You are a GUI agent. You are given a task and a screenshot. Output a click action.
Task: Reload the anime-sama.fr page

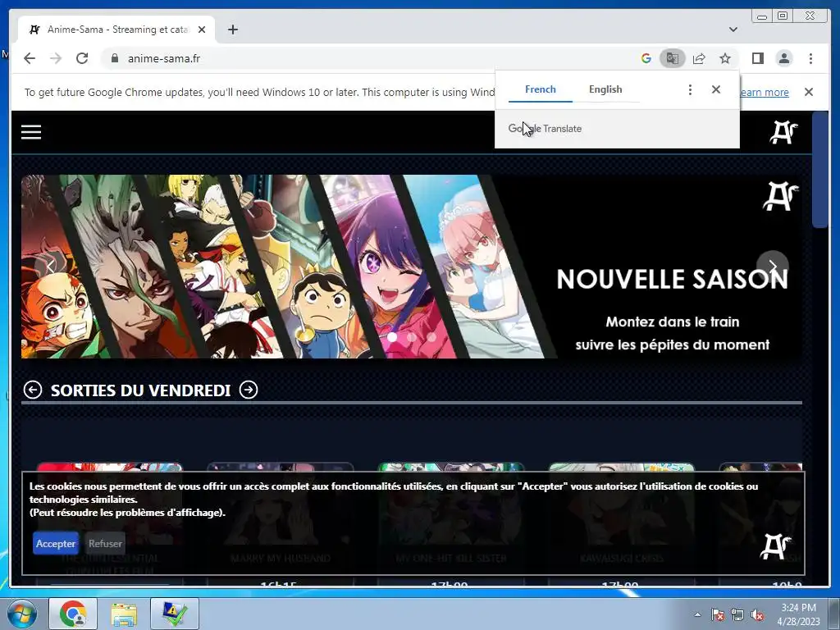coord(82,58)
